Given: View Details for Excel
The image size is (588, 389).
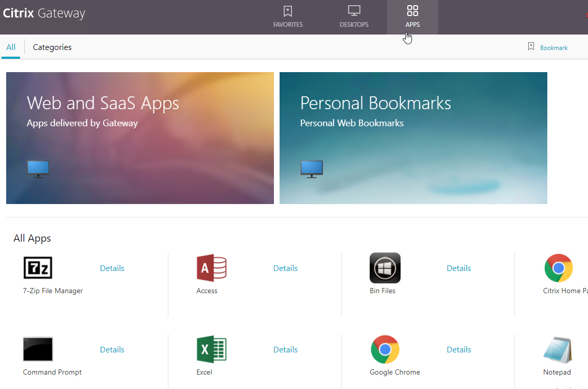Looking at the screenshot, I should [x=285, y=350].
